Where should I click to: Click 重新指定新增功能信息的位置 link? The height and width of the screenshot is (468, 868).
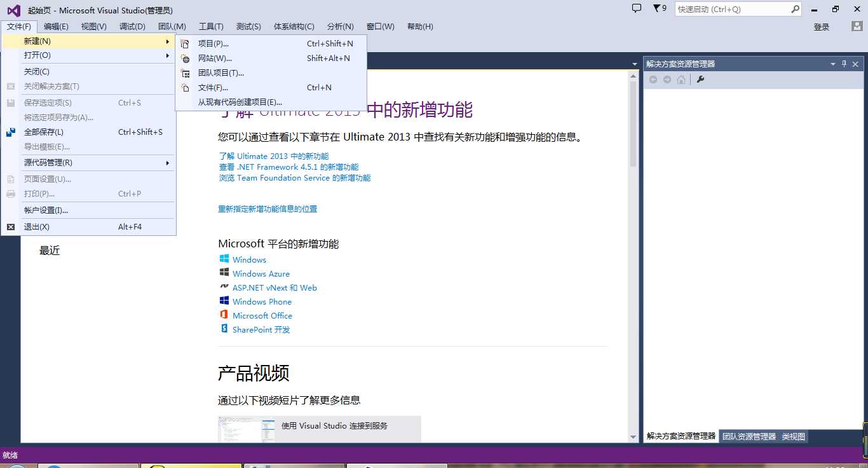(268, 209)
